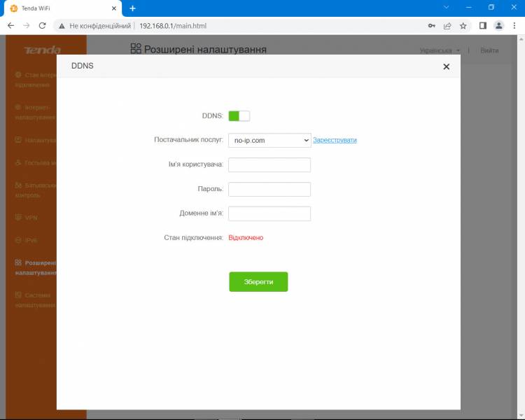Toggle the browser side panel icon
The image size is (525, 420).
coord(483,26)
